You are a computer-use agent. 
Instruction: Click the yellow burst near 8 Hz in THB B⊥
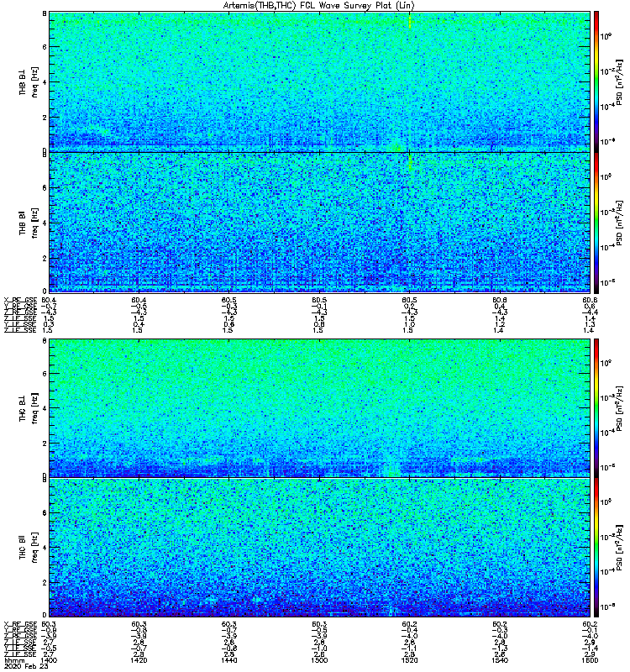(410, 22)
